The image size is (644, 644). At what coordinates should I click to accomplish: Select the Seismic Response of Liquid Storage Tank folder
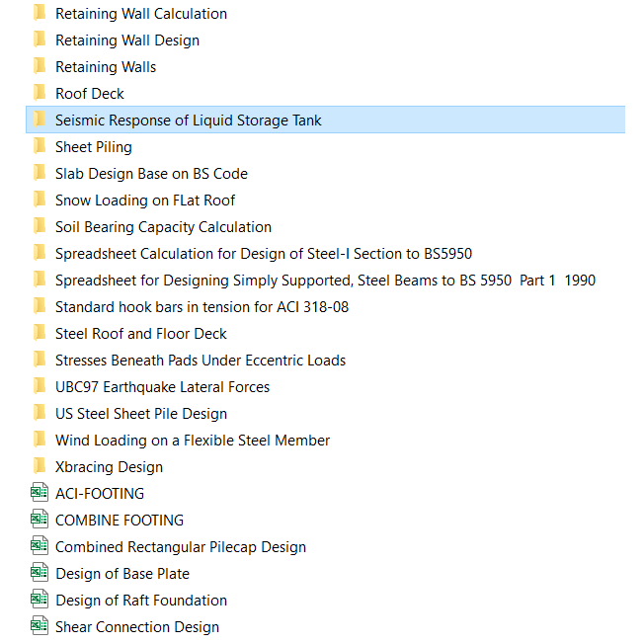pyautogui.click(x=188, y=121)
